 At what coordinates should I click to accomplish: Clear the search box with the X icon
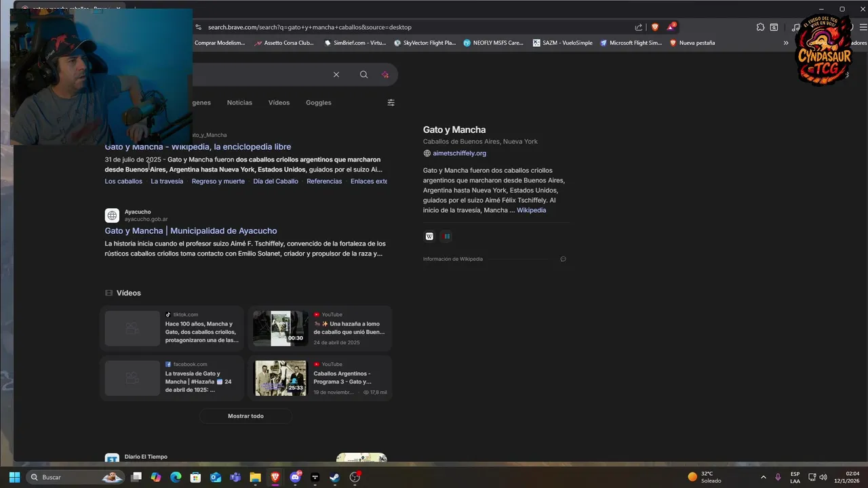tap(336, 75)
